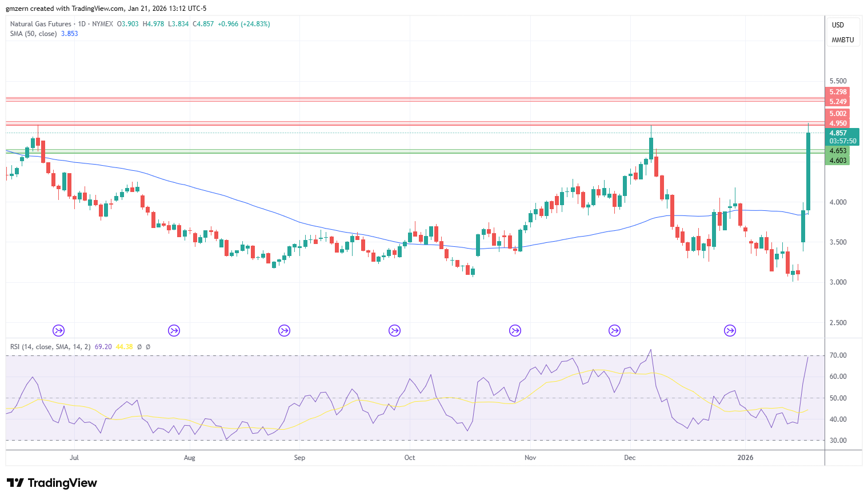Click the 5.002 price label
Viewport: 868px width, 500px height.
pos(838,114)
